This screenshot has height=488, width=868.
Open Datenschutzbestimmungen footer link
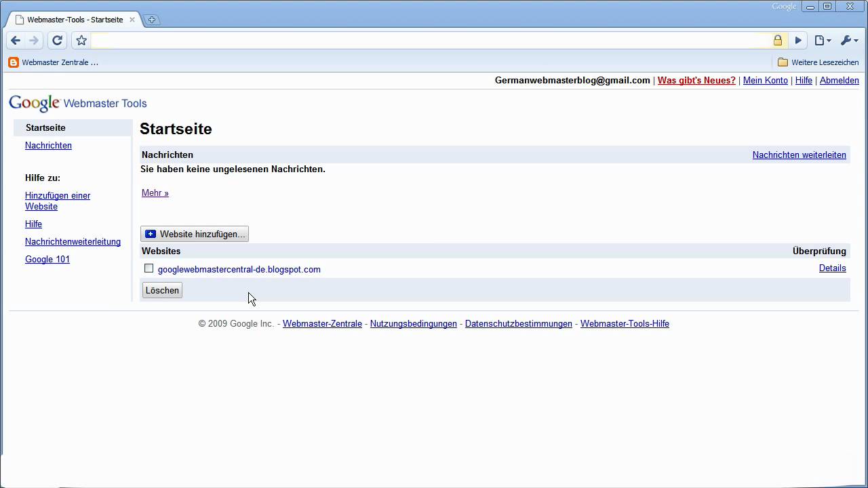click(519, 323)
